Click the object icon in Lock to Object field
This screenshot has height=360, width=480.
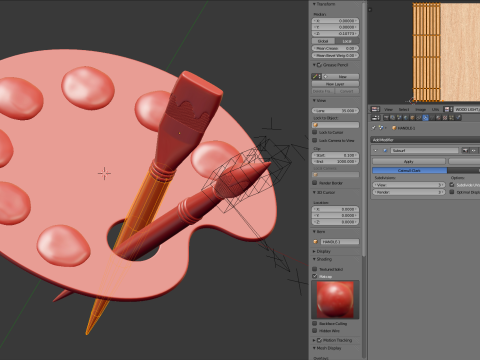tap(315, 125)
